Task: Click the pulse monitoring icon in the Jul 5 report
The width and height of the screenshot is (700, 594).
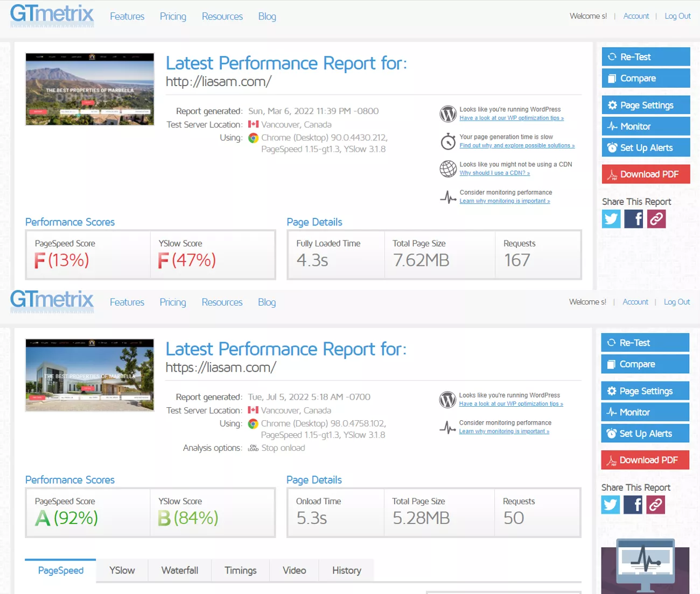Action: coord(447,427)
